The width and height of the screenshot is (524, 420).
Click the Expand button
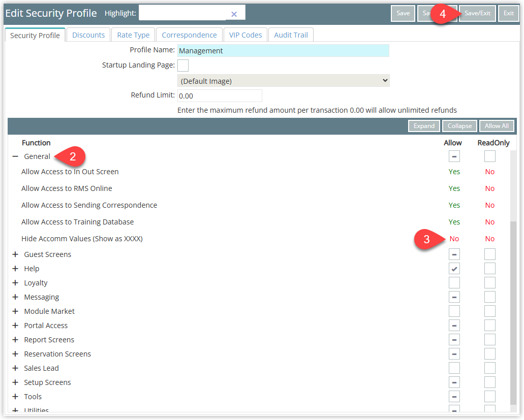tap(424, 126)
